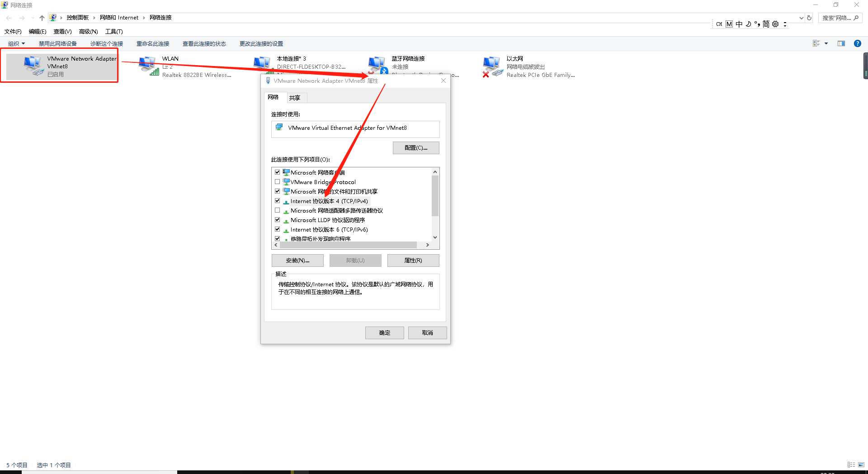Image resolution: width=868 pixels, height=474 pixels.
Task: Open the 文件(F) menu
Action: pyautogui.click(x=13, y=32)
